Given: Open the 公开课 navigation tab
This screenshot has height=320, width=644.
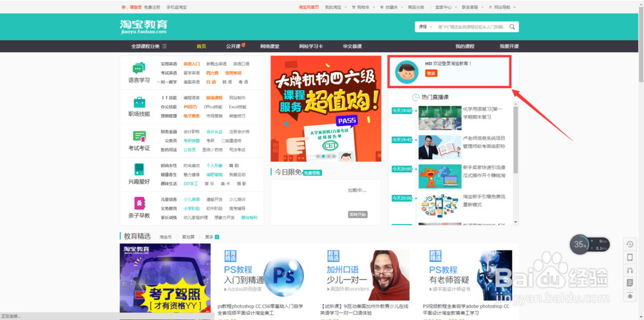Looking at the screenshot, I should tap(233, 46).
